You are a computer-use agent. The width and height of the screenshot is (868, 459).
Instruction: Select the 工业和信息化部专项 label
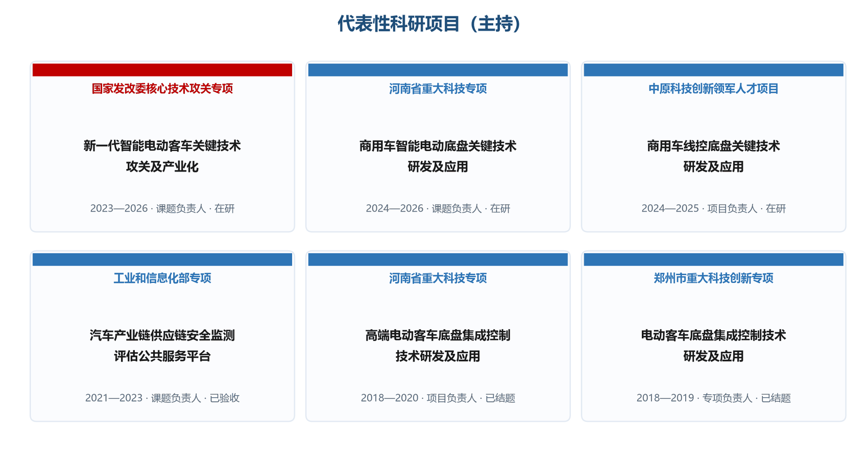(162, 278)
